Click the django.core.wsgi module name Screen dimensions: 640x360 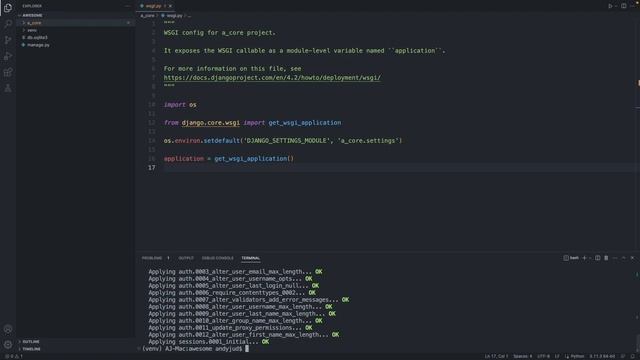point(211,122)
